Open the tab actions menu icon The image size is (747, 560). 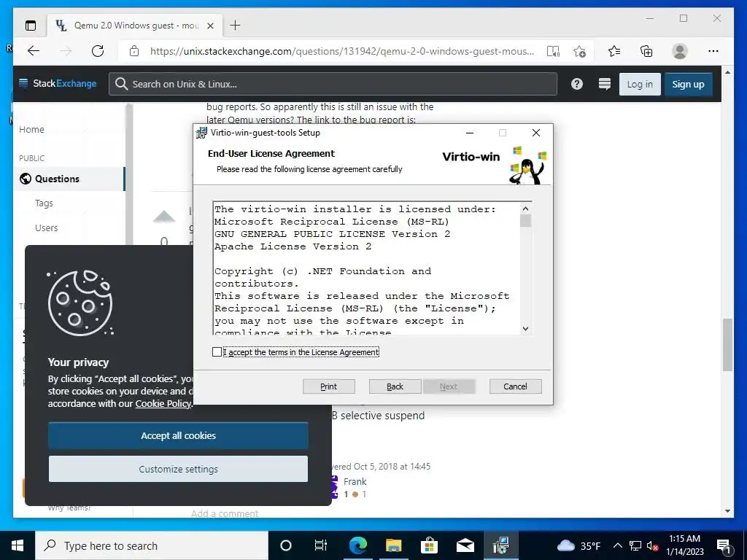[31, 26]
